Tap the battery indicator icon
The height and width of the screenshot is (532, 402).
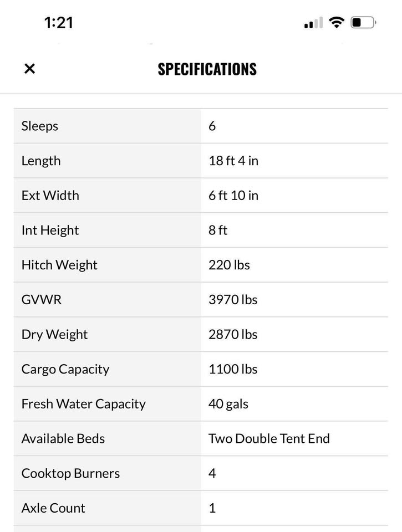click(363, 22)
